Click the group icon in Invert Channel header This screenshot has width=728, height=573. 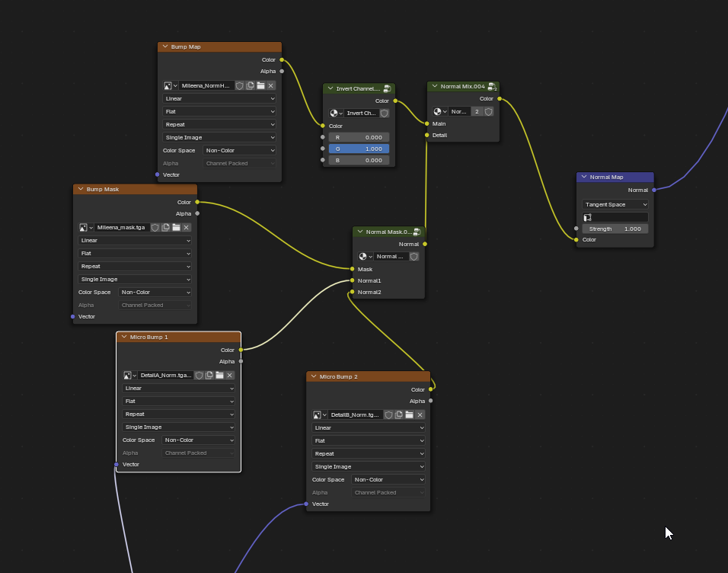387,88
